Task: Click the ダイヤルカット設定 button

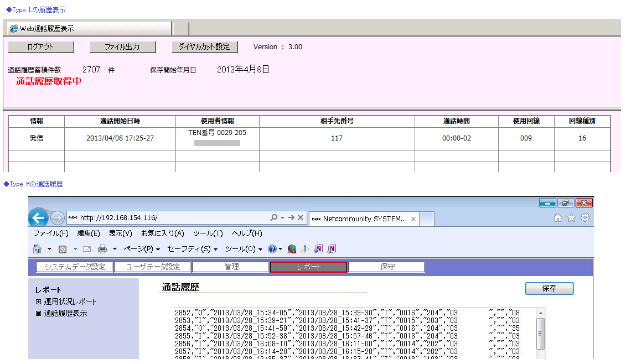Action: coord(204,47)
